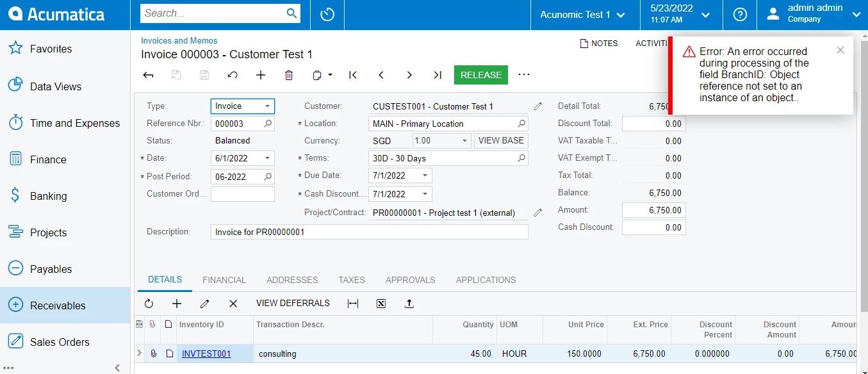
Task: Open the INVTEST001 inventory link
Action: click(x=206, y=354)
